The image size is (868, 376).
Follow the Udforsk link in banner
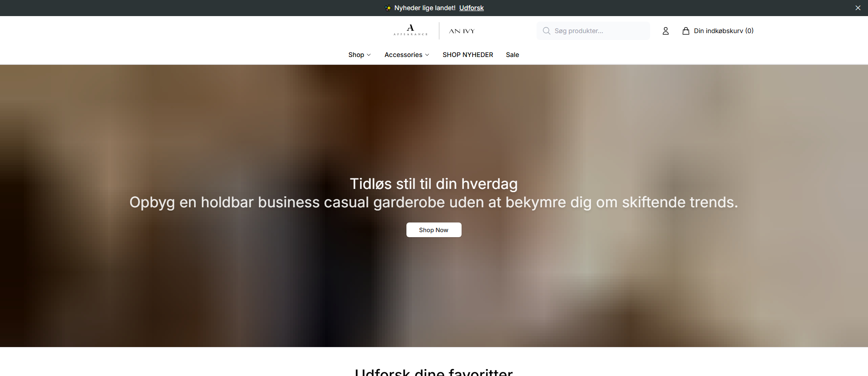tap(471, 8)
